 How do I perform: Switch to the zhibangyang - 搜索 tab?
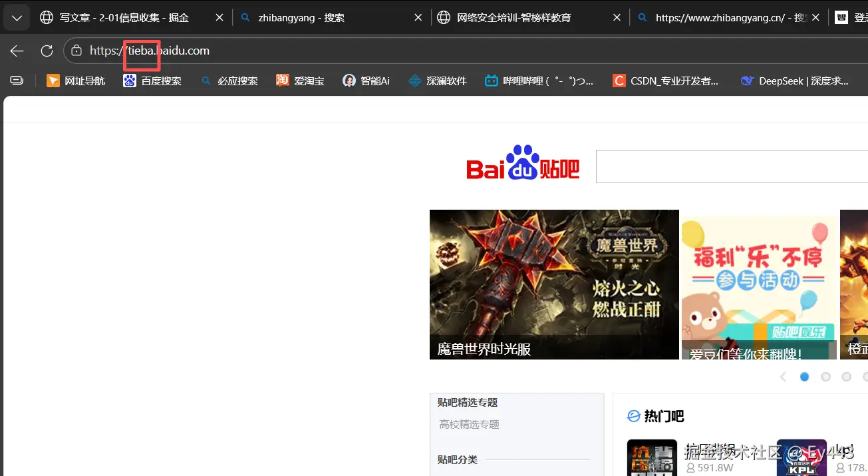tap(331, 18)
